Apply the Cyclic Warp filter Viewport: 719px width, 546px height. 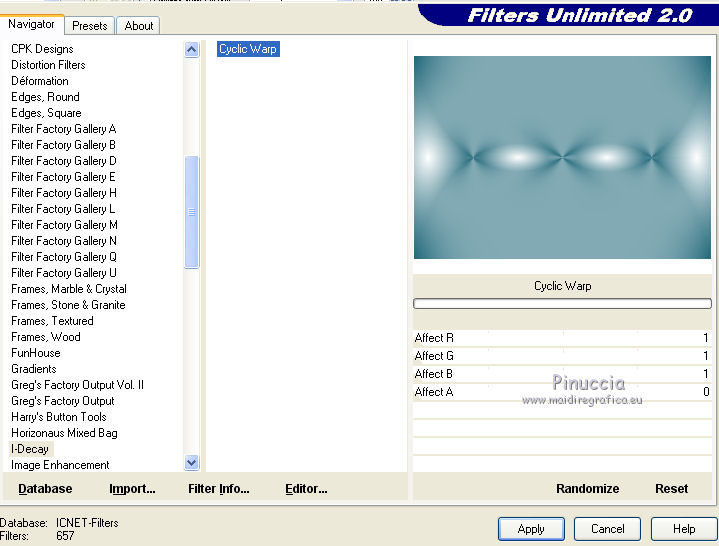531,529
